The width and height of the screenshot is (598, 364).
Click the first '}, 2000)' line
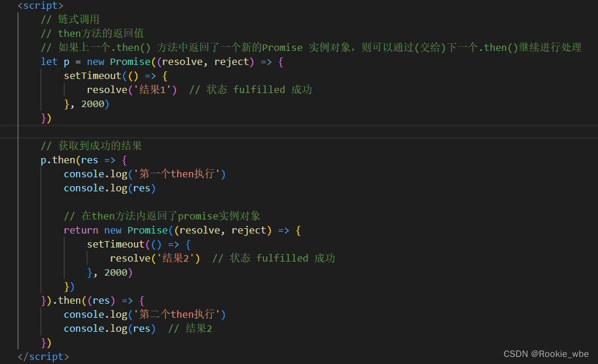pyautogui.click(x=87, y=104)
